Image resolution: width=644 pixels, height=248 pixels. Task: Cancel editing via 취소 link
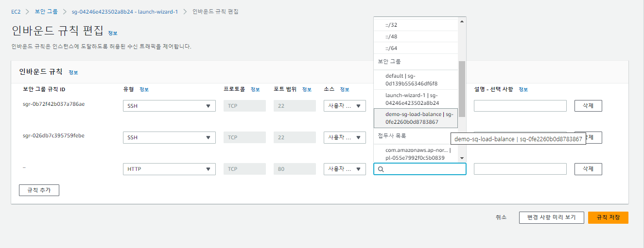click(x=501, y=217)
